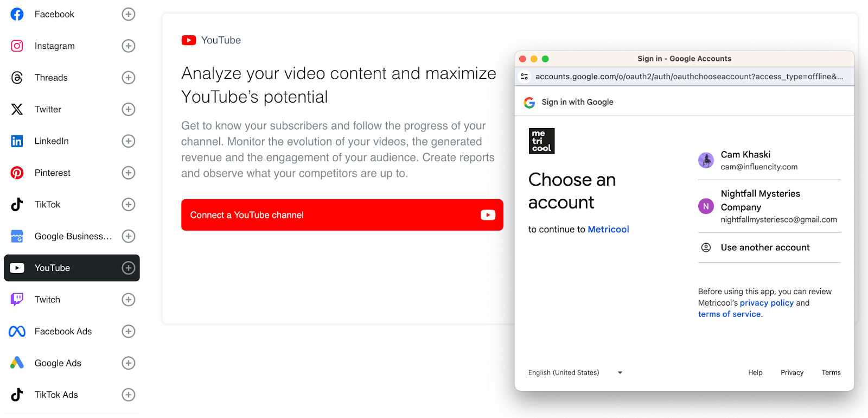
Task: Open the Google Ads item in sidebar
Action: (x=72, y=363)
